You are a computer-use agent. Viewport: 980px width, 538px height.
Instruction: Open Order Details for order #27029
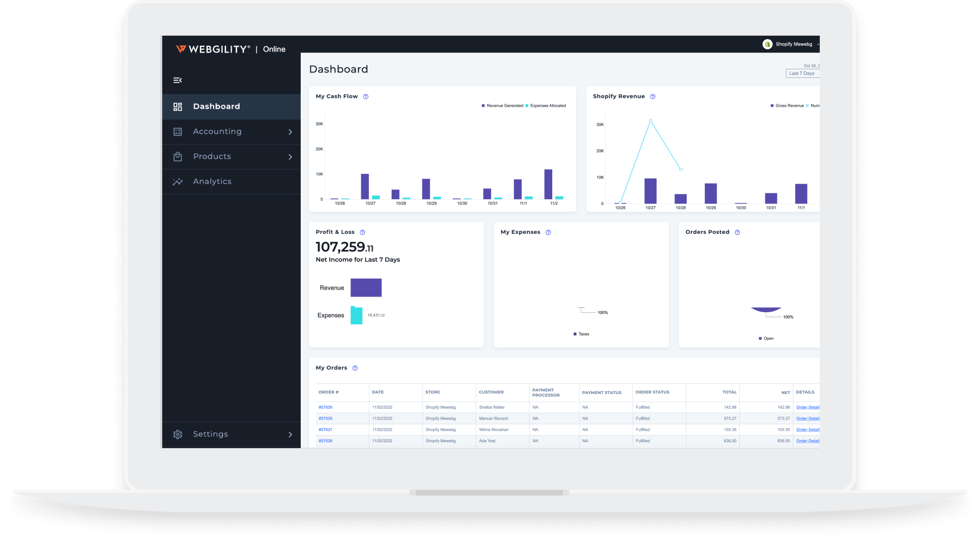point(807,407)
